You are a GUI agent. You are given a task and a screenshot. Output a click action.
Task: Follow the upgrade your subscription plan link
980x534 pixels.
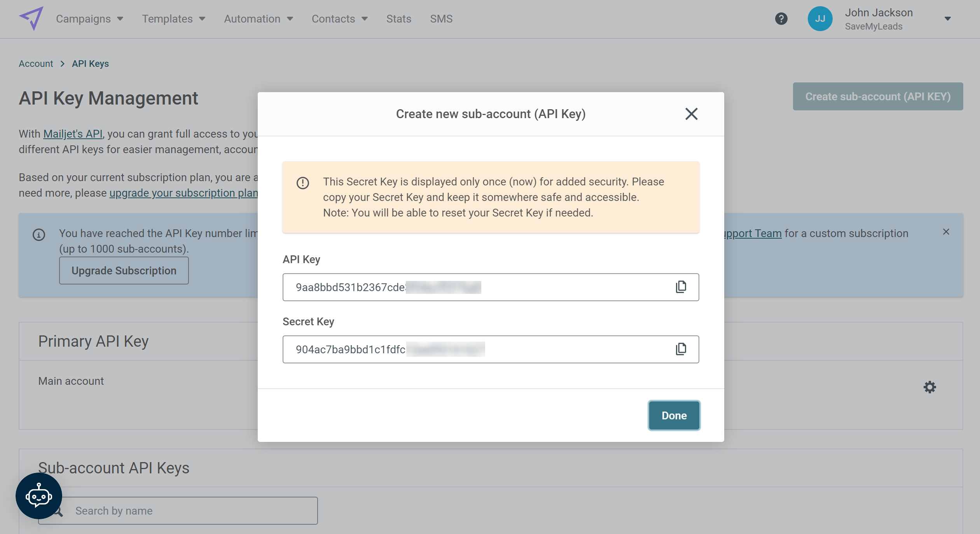(183, 193)
